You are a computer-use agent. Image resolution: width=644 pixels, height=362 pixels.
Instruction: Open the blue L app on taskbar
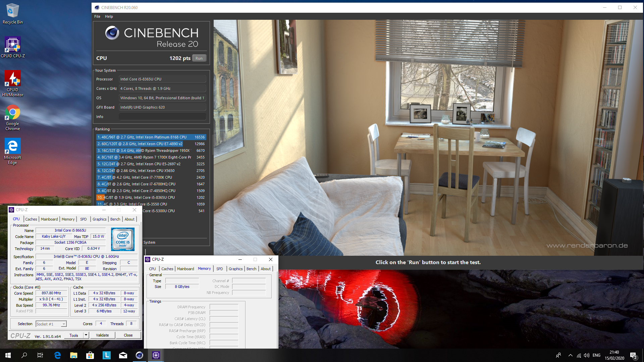[x=107, y=355]
